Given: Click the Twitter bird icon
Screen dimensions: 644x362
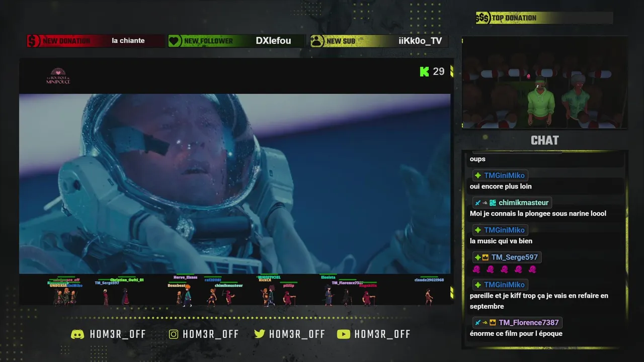Looking at the screenshot, I should coord(260,334).
